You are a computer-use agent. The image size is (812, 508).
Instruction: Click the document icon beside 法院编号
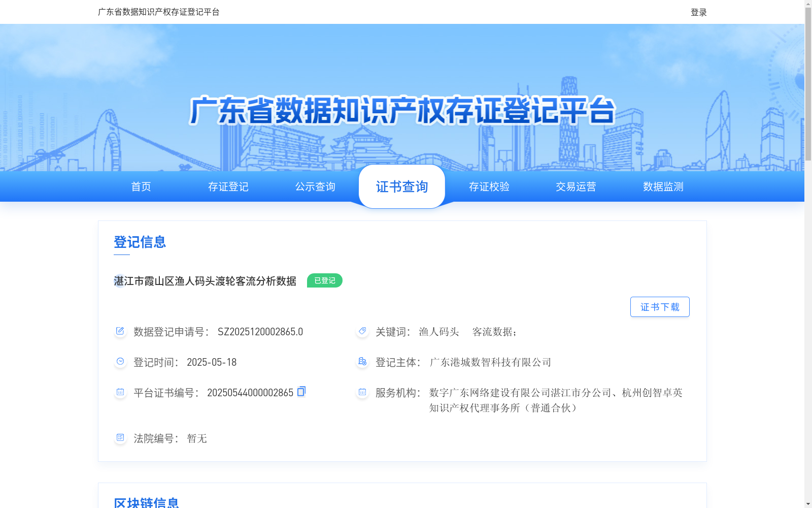coord(120,438)
